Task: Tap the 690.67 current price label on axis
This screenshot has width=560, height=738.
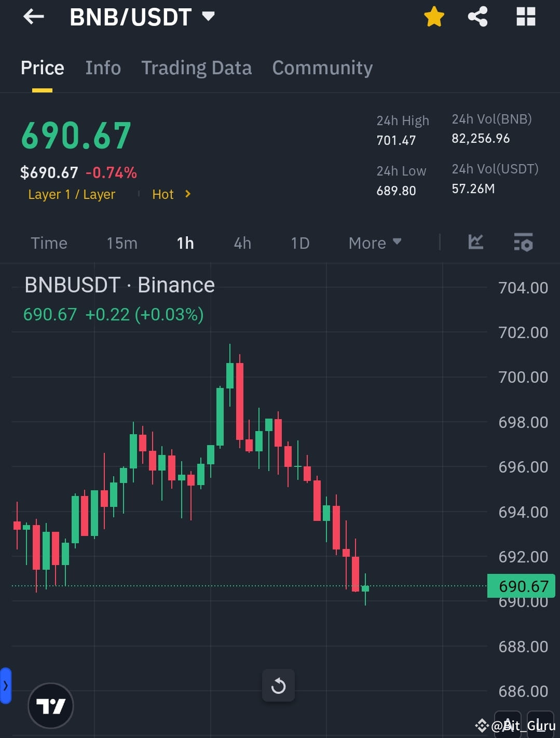Action: coord(521,586)
